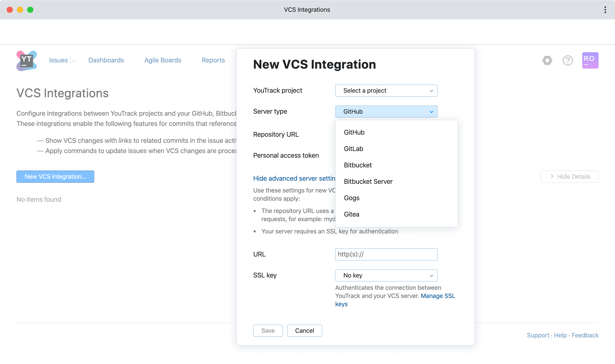
Task: Click the No items found text
Action: click(39, 199)
